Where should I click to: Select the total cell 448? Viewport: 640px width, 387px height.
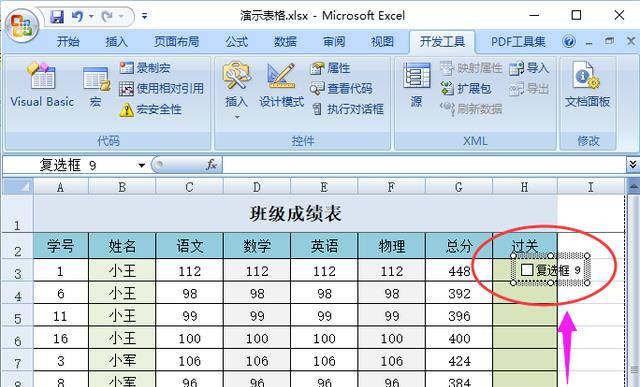(x=459, y=271)
